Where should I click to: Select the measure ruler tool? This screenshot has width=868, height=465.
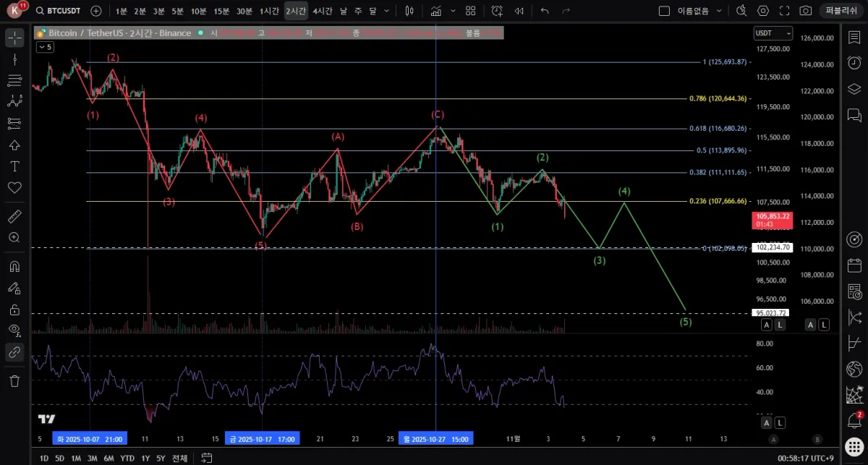pos(14,216)
